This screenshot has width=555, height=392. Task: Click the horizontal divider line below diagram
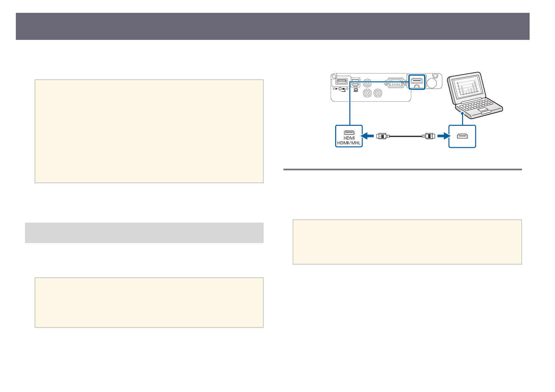[403, 170]
